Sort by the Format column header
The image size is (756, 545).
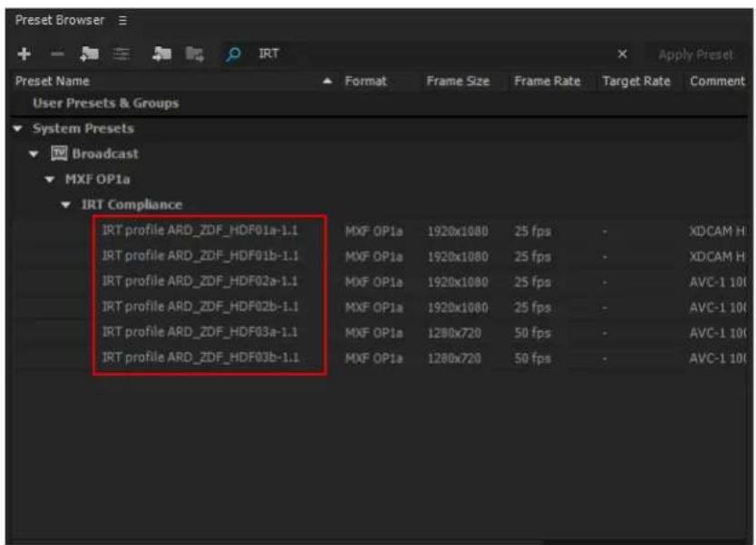point(365,81)
